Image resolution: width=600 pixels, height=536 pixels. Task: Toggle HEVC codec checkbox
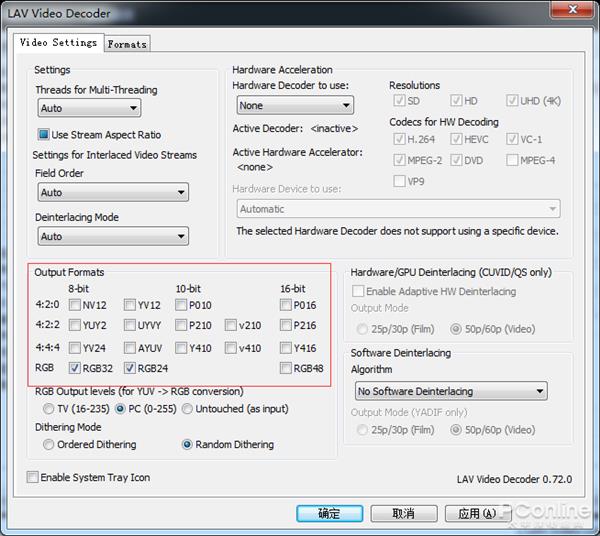pyautogui.click(x=456, y=139)
